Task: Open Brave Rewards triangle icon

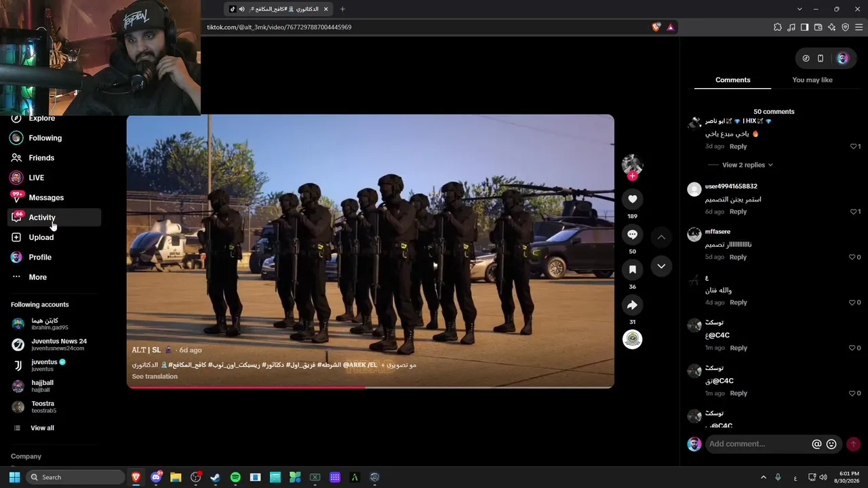Action: 670,27
